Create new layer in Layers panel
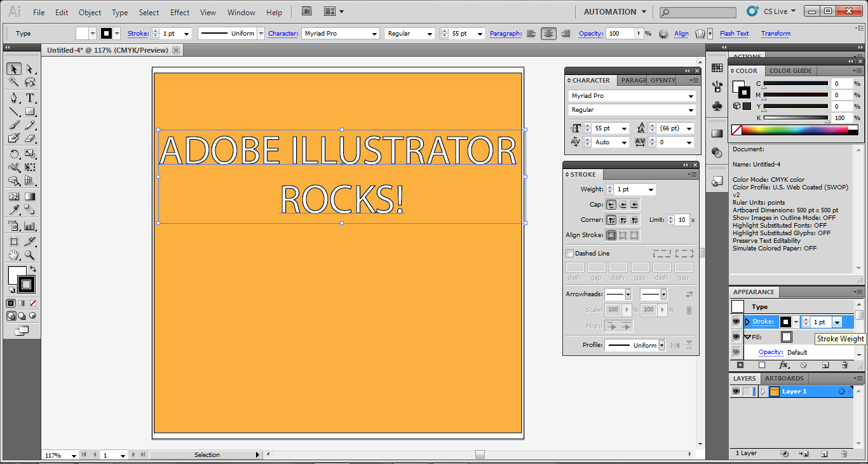 click(x=824, y=454)
